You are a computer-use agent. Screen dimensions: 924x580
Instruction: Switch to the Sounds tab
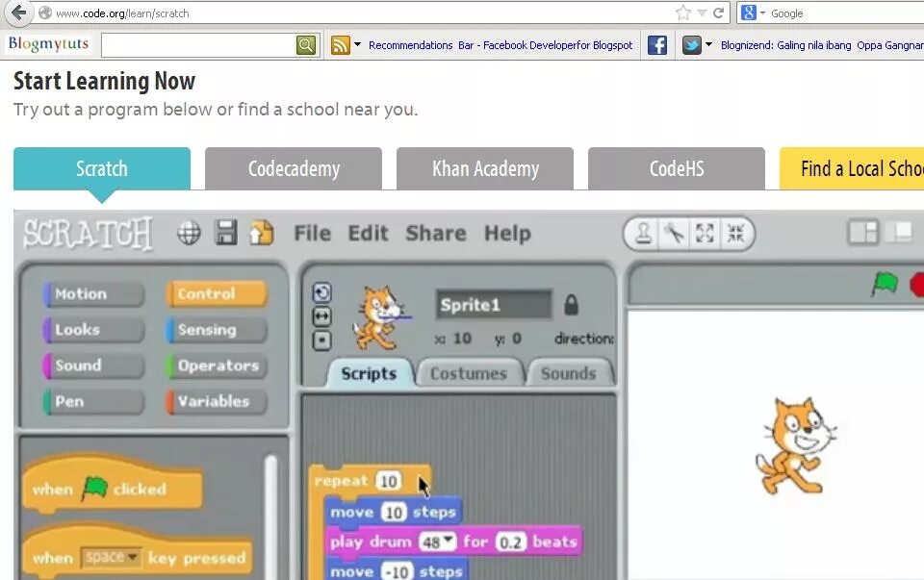tap(569, 373)
